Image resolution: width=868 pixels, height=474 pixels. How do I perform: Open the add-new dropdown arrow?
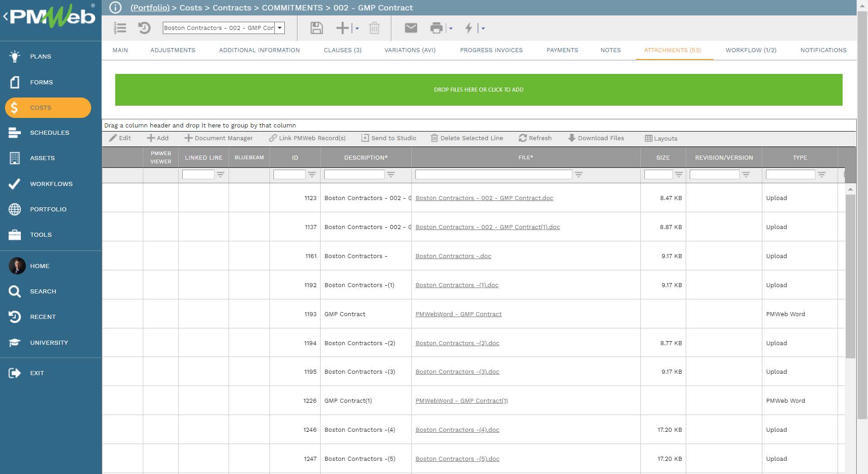tap(356, 28)
